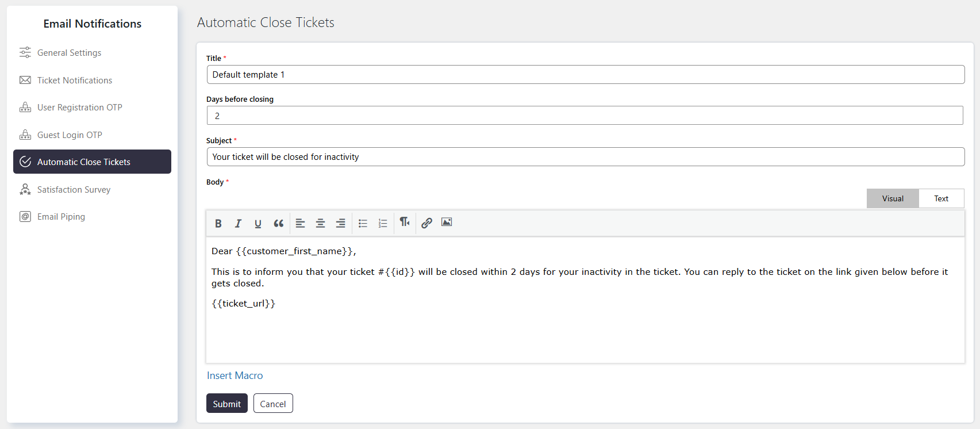Insert a numbered list
The height and width of the screenshot is (429, 980).
pyautogui.click(x=383, y=223)
